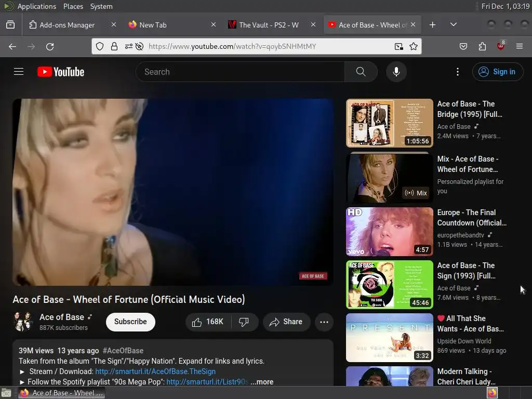
Task: Dislike the video with thumbs down
Action: [244, 322]
